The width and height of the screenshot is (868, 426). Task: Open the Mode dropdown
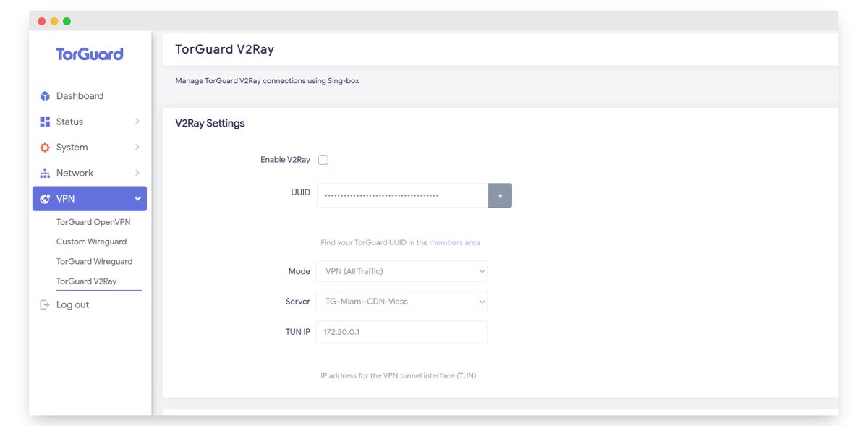click(401, 271)
